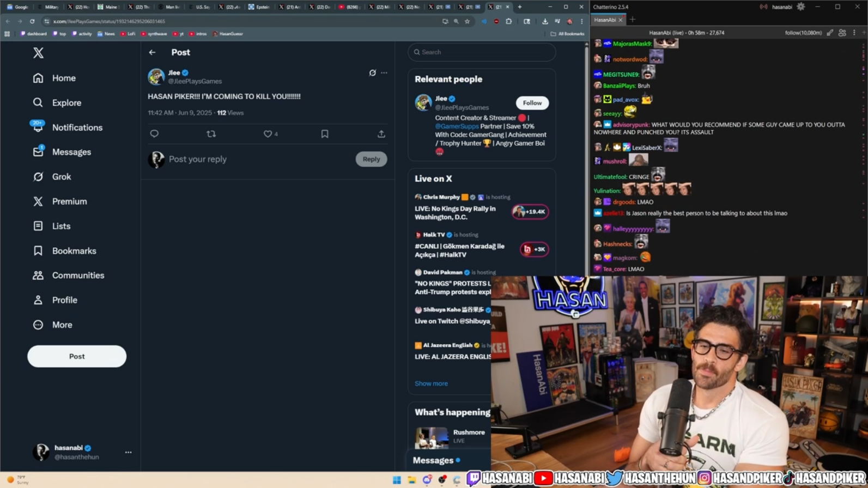
Task: Like the post with the heart icon
Action: click(268, 133)
